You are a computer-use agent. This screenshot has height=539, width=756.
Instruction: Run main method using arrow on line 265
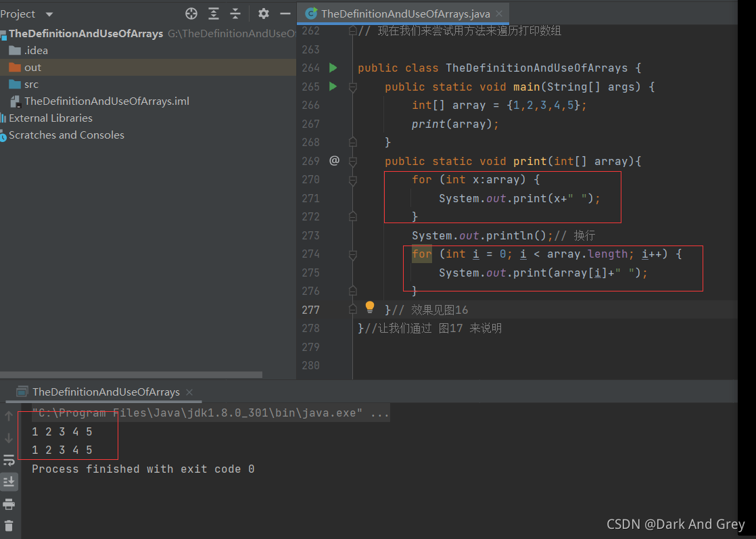point(333,87)
